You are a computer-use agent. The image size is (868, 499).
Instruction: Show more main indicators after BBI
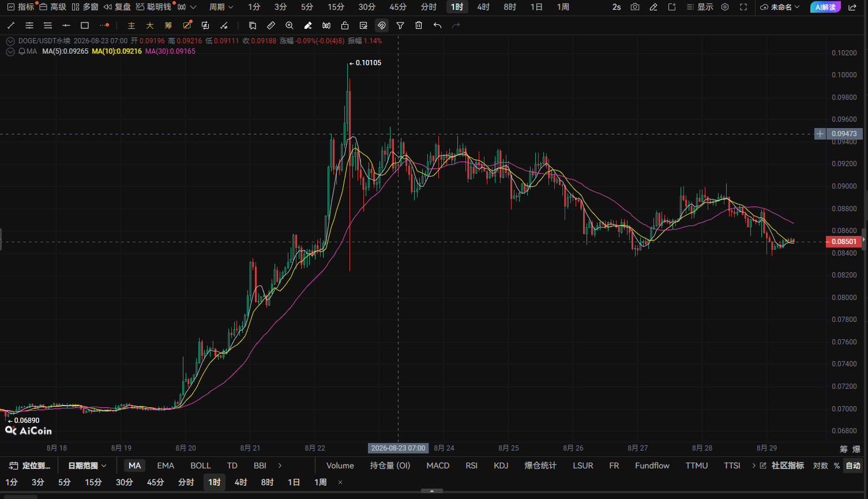[x=280, y=466]
